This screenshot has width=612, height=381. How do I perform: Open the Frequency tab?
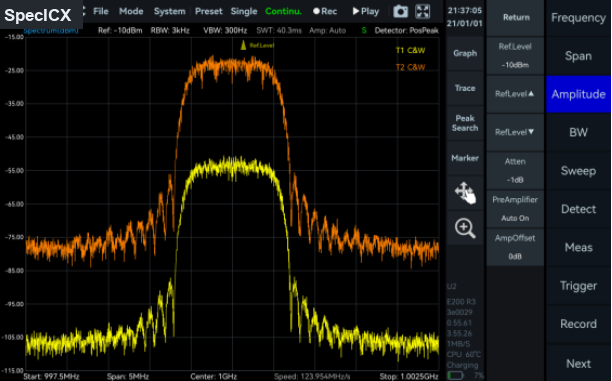click(x=578, y=18)
